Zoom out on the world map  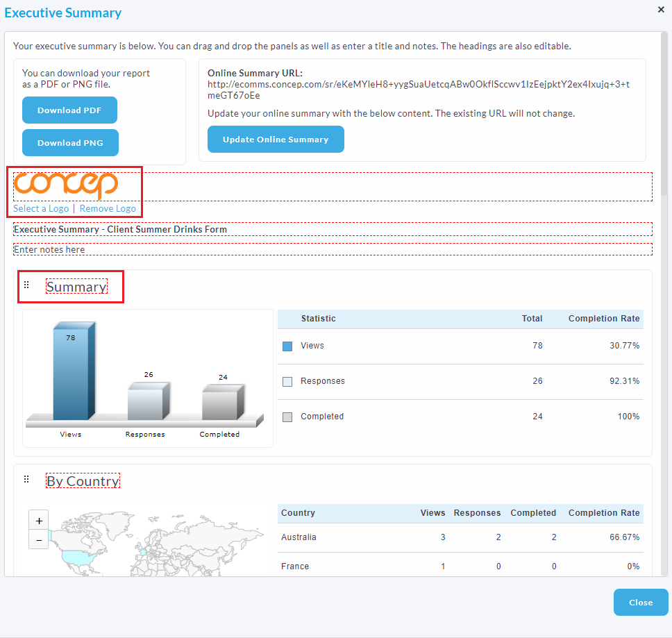coord(39,540)
